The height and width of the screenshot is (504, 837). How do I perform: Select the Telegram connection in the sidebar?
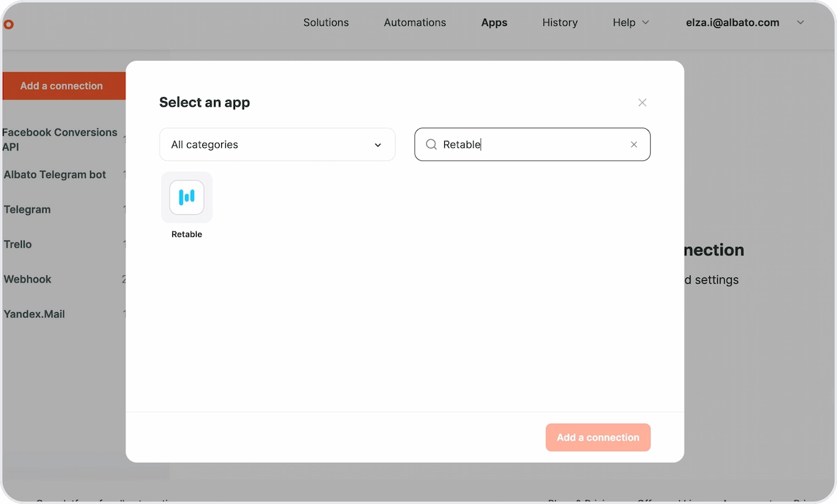pos(27,210)
